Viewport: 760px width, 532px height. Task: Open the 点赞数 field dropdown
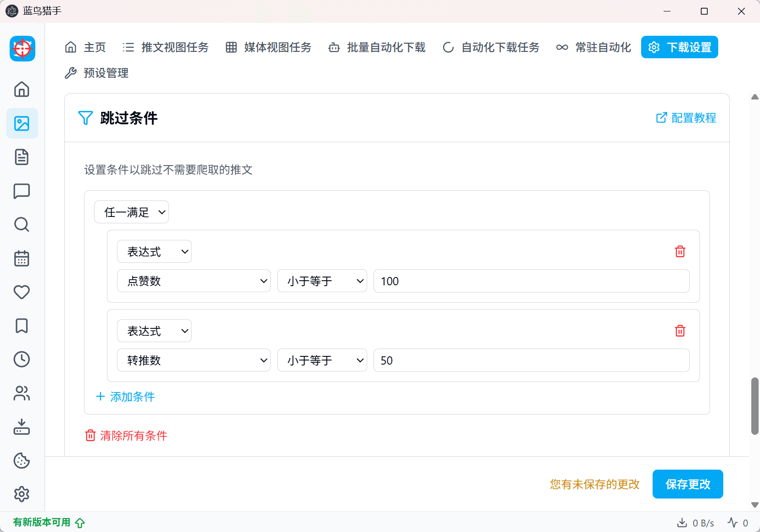[194, 281]
